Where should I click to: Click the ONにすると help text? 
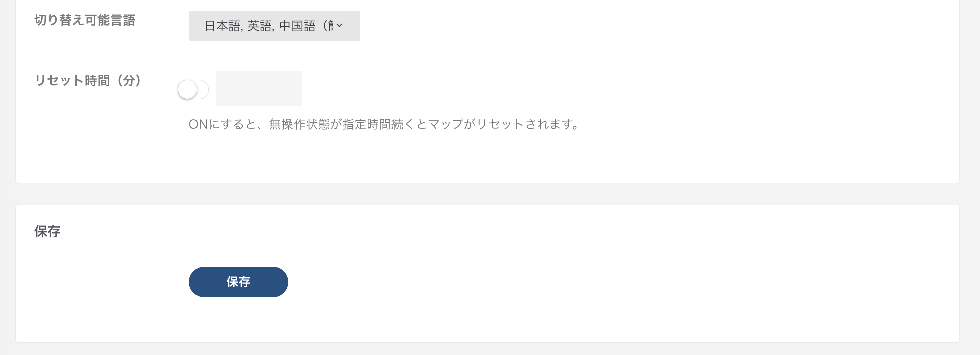tap(384, 124)
